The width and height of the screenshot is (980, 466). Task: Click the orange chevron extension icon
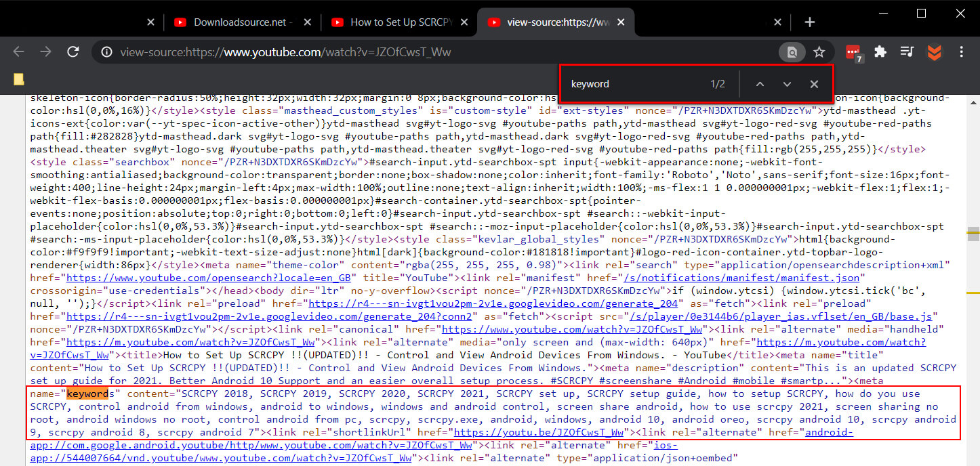pyautogui.click(x=935, y=52)
